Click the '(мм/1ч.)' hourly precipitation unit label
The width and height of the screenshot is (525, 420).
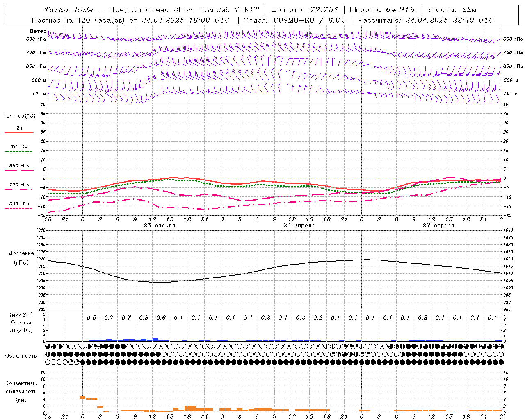[21, 330]
